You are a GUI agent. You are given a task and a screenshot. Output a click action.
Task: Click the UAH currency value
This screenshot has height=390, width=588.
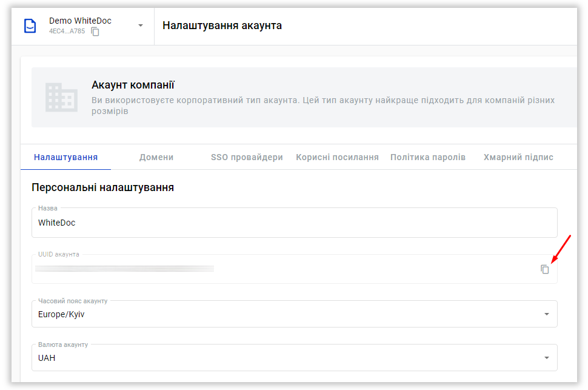[x=47, y=358]
